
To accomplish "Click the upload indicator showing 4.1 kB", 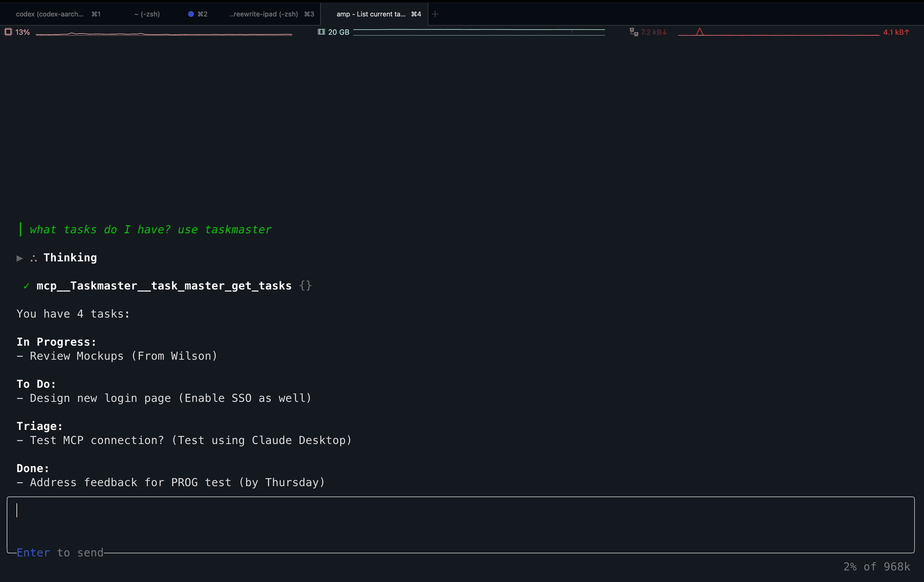I will (x=896, y=32).
